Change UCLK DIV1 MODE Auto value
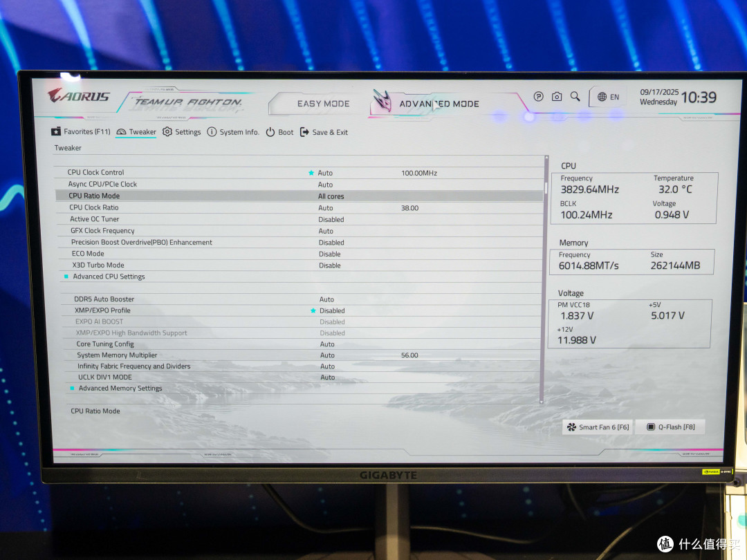Screen dimensions: 747x560 click(328, 377)
